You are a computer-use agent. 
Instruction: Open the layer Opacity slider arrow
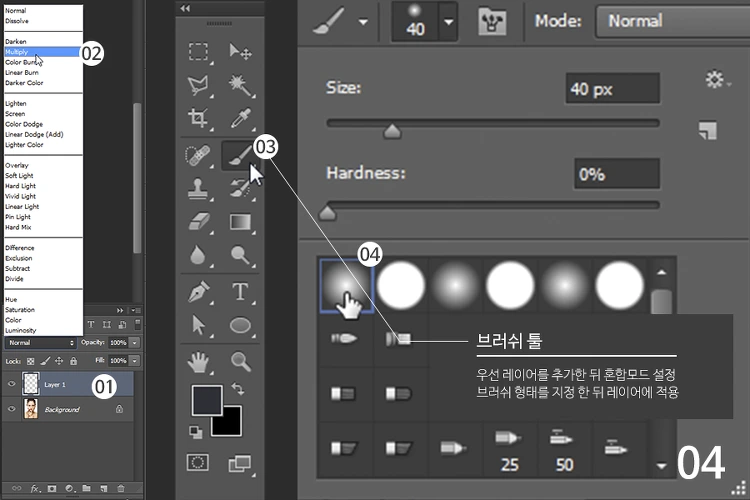pos(135,343)
